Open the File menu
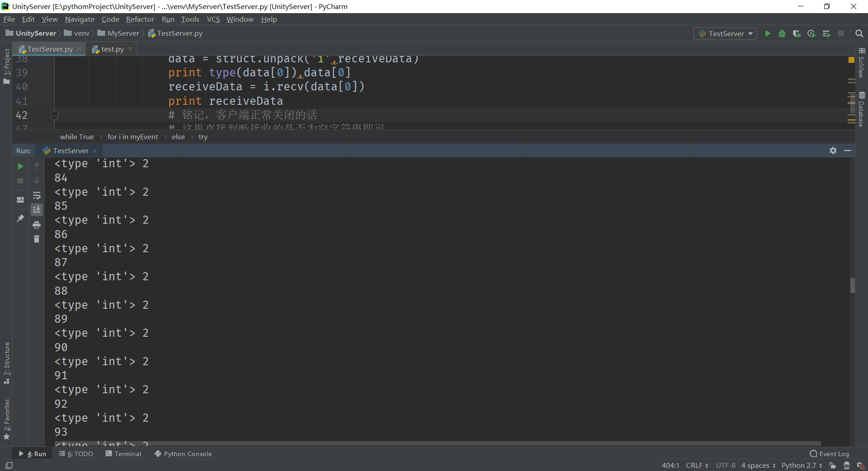 pos(9,19)
